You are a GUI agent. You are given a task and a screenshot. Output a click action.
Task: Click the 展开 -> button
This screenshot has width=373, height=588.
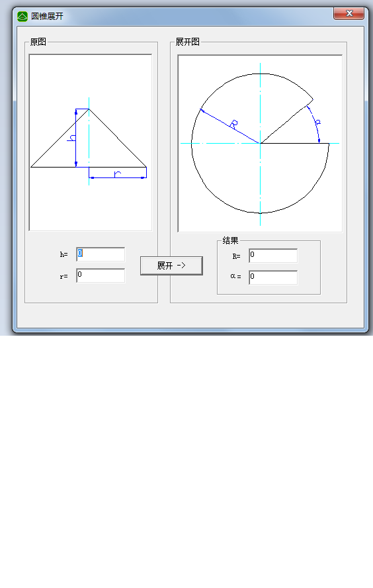click(x=171, y=266)
